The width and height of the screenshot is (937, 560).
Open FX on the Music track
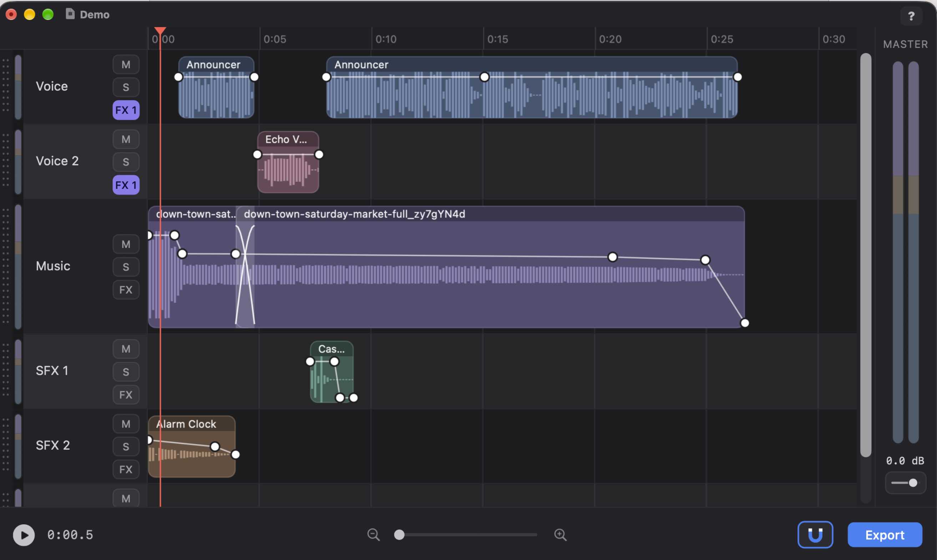[126, 290]
